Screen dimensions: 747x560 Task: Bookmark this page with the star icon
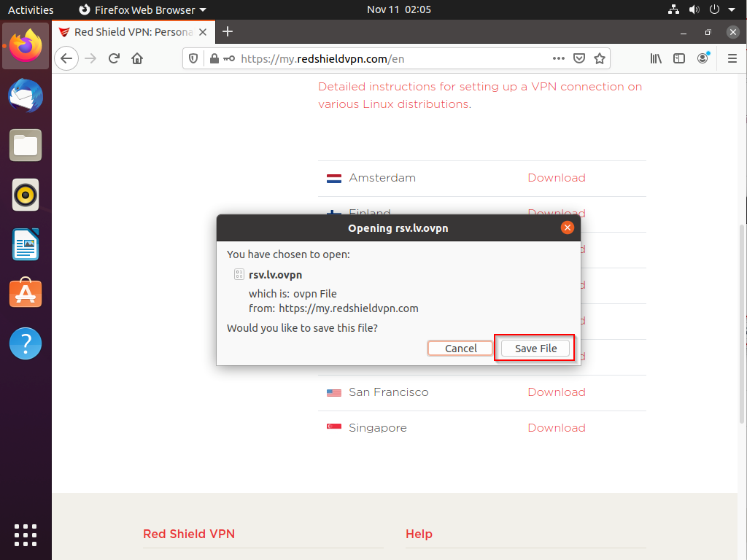(599, 58)
